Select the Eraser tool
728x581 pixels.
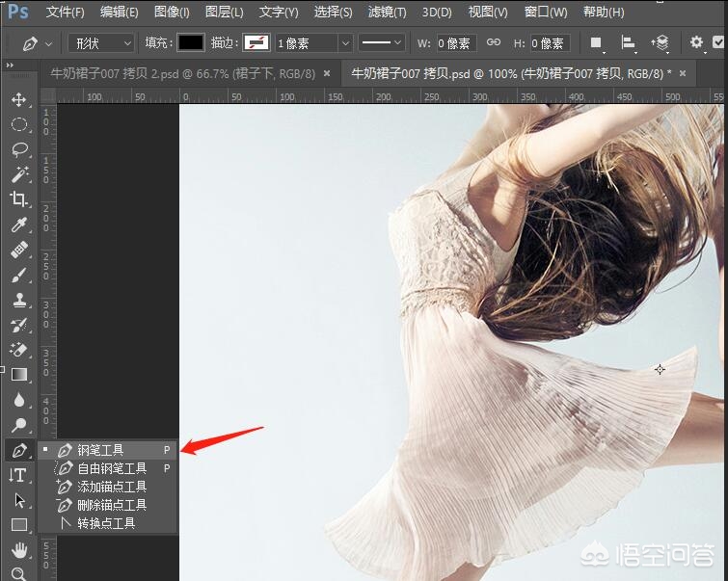(18, 350)
